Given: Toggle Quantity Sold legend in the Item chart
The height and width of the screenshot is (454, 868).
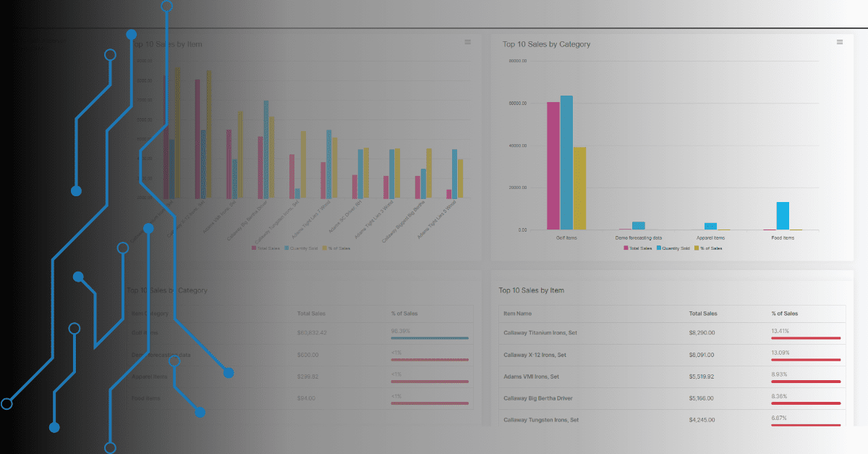Looking at the screenshot, I should point(300,248).
